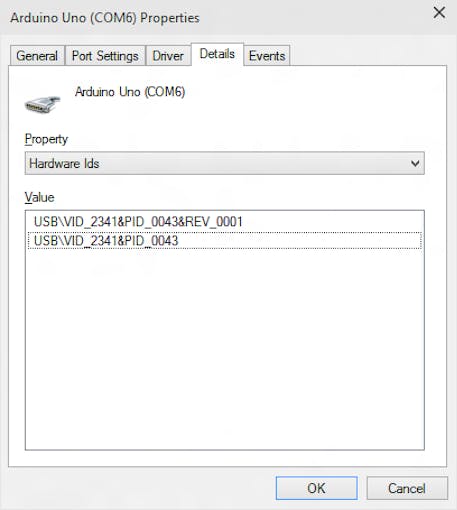This screenshot has height=510, width=457.
Task: Click the Value label
Action: [39, 197]
